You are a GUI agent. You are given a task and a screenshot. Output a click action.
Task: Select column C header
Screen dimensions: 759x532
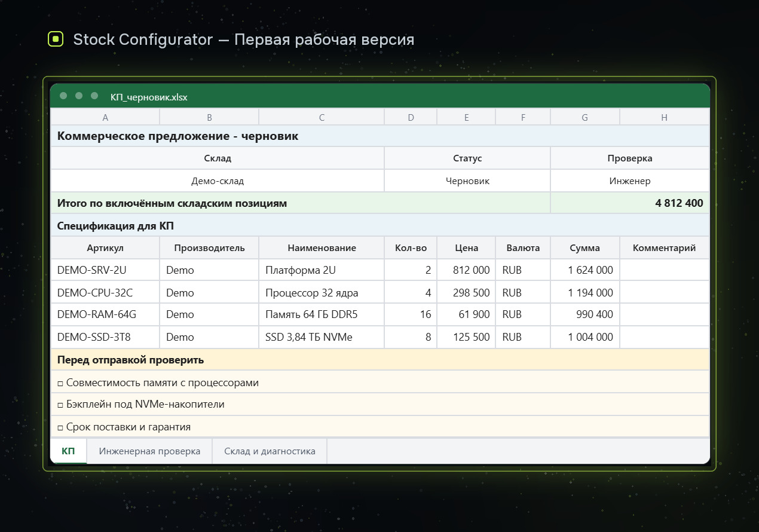[322, 117]
